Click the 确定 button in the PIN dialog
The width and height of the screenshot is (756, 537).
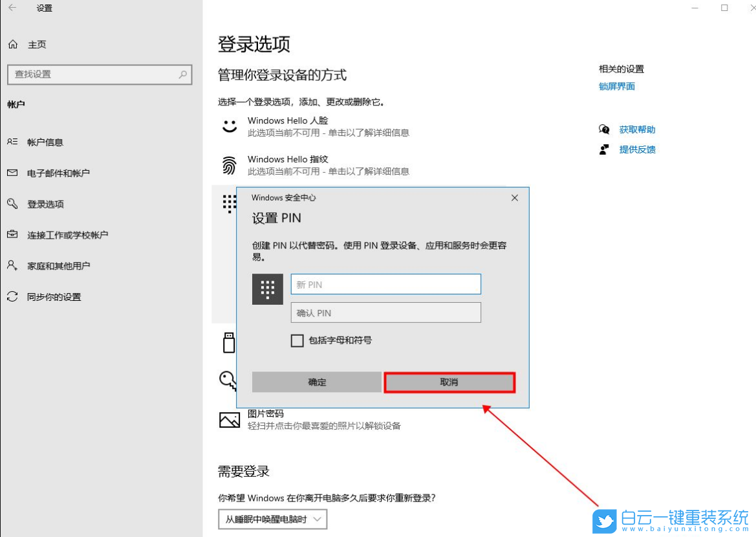(316, 382)
